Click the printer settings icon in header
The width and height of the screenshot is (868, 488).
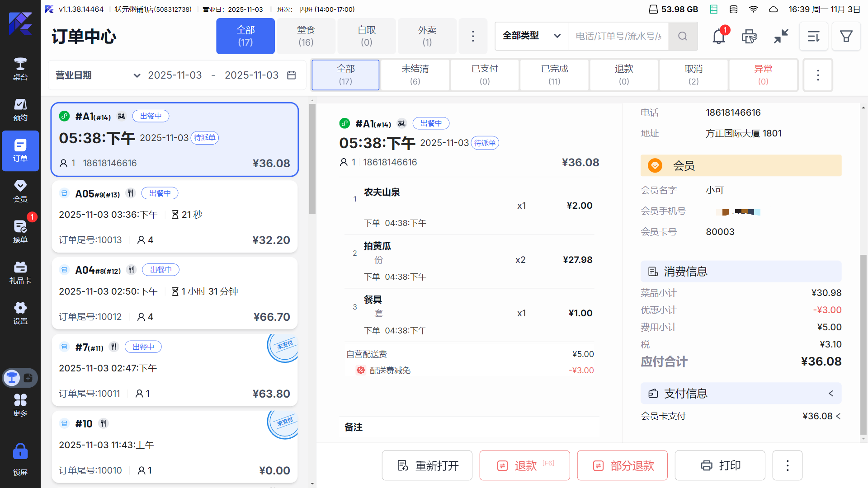[749, 36]
